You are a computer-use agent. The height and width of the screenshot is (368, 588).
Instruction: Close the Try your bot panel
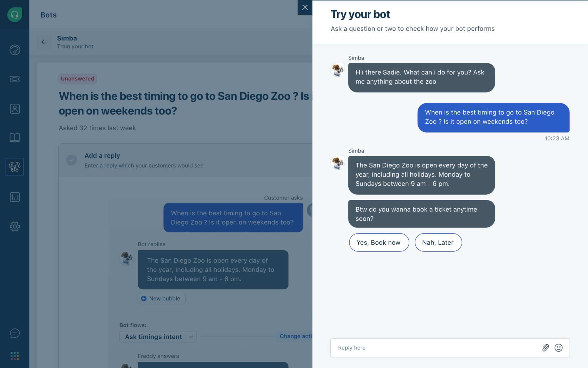pyautogui.click(x=305, y=7)
